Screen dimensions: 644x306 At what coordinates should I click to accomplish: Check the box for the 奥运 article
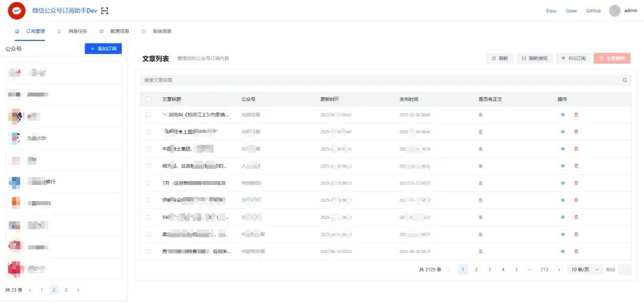tap(148, 234)
